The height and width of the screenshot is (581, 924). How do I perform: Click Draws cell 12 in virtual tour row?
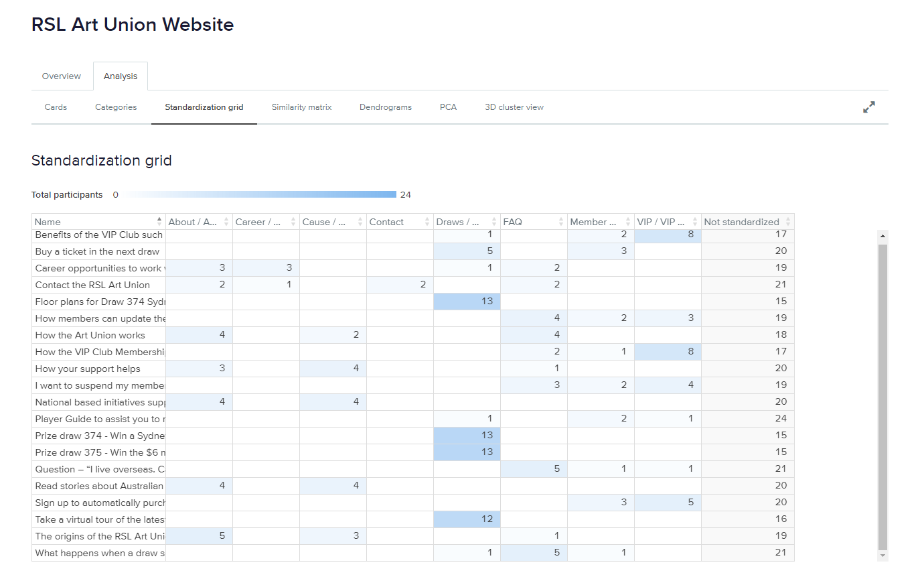tap(467, 519)
